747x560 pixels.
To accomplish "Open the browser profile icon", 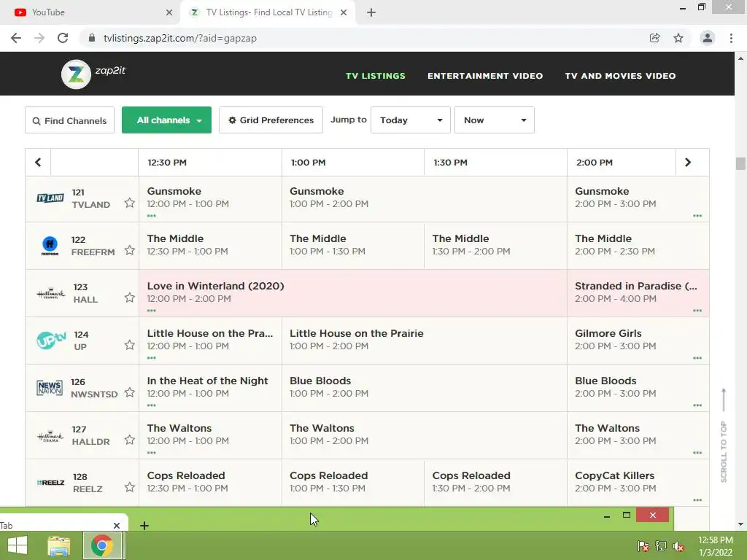I will click(x=708, y=38).
